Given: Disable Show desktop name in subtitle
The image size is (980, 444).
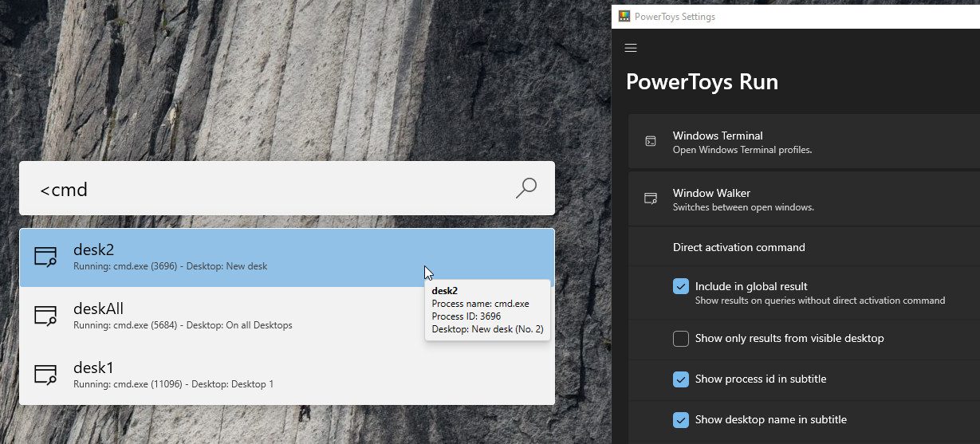Looking at the screenshot, I should (x=681, y=420).
